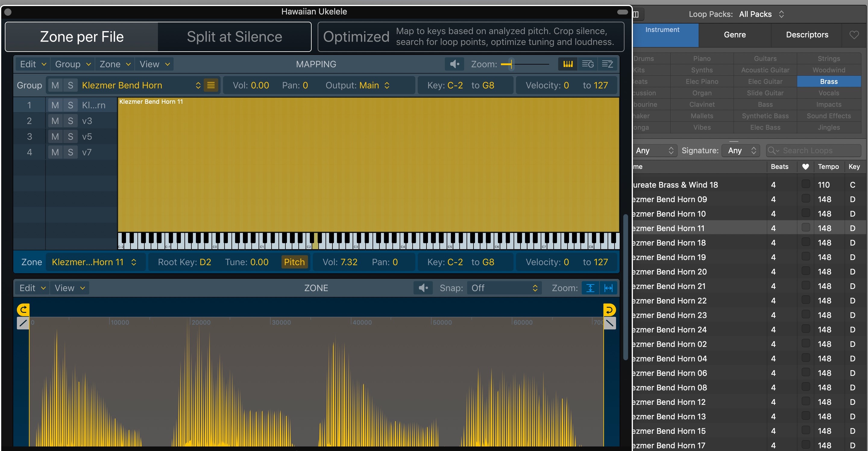The height and width of the screenshot is (451, 868).
Task: Toggle the Pitch button in Zone bar
Action: click(x=294, y=262)
